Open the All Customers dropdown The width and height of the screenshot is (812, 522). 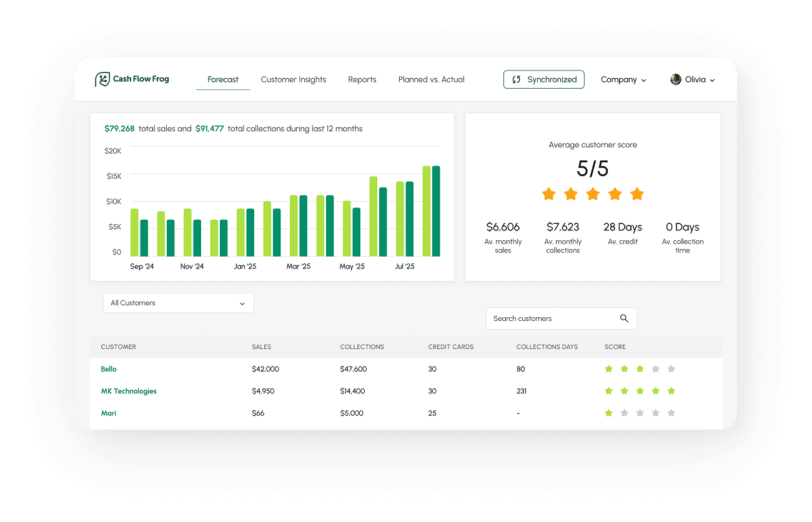178,303
